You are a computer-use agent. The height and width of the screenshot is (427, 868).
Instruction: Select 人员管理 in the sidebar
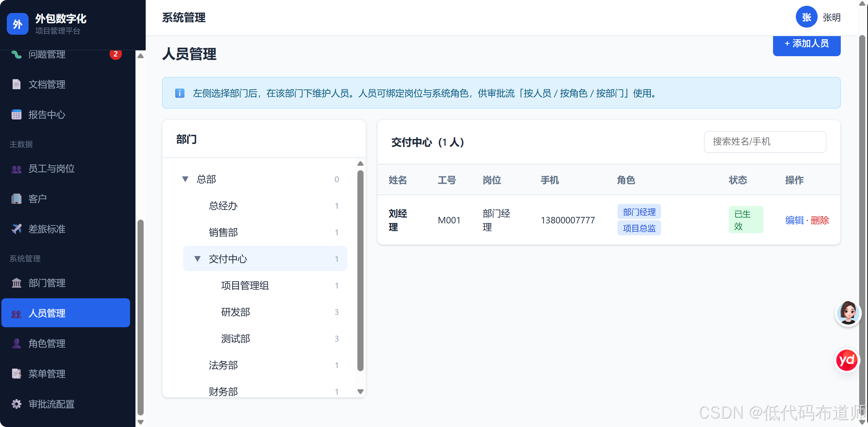[x=66, y=313]
